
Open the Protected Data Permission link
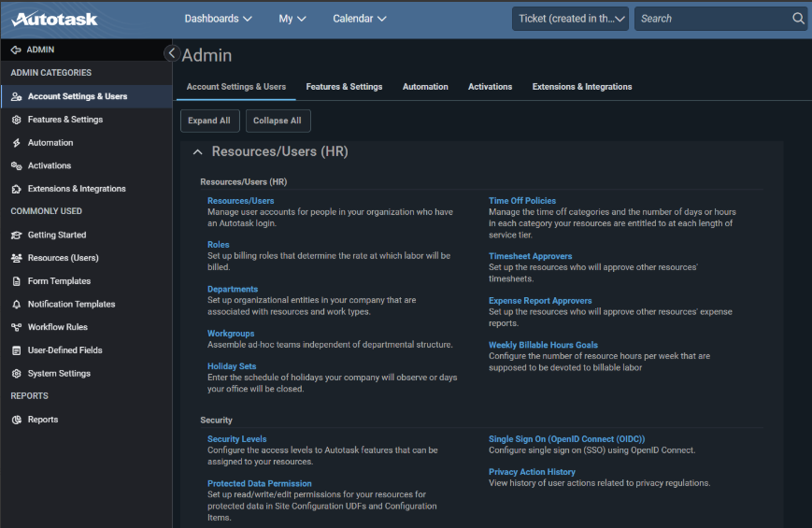pos(260,483)
